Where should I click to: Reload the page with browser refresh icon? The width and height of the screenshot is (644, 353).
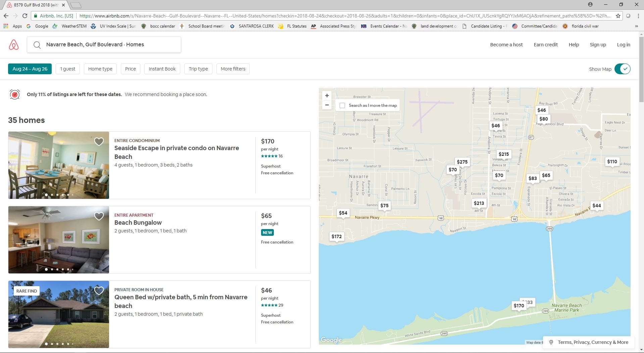tap(25, 16)
